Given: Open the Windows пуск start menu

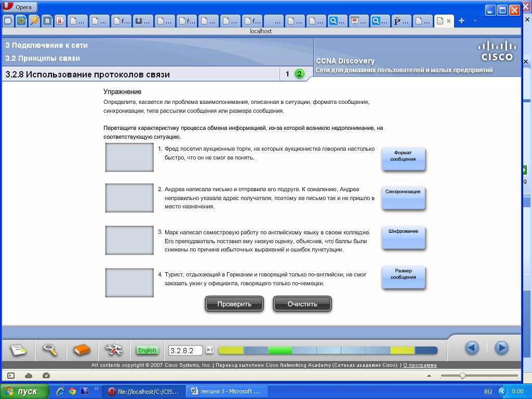Looking at the screenshot, I should (24, 391).
